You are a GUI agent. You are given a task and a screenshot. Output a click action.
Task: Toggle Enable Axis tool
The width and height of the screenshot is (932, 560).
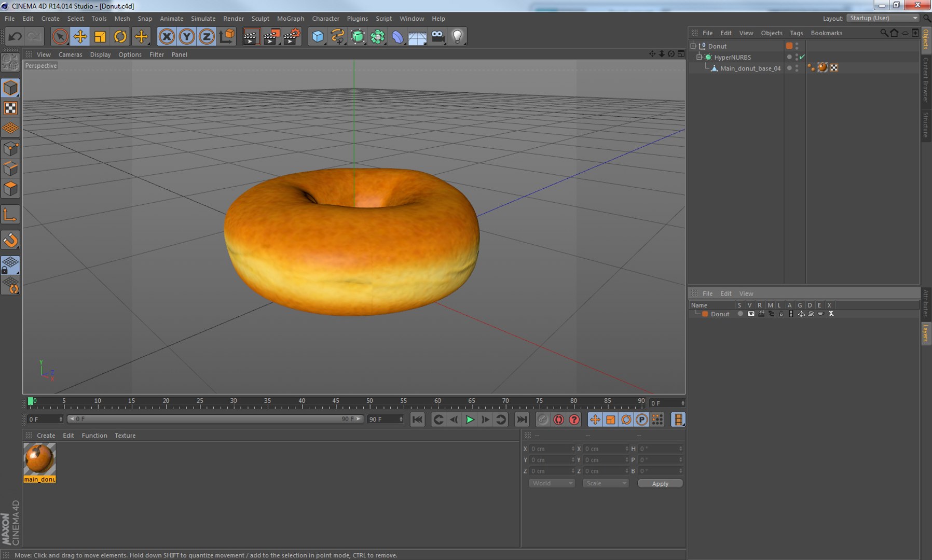[10, 215]
